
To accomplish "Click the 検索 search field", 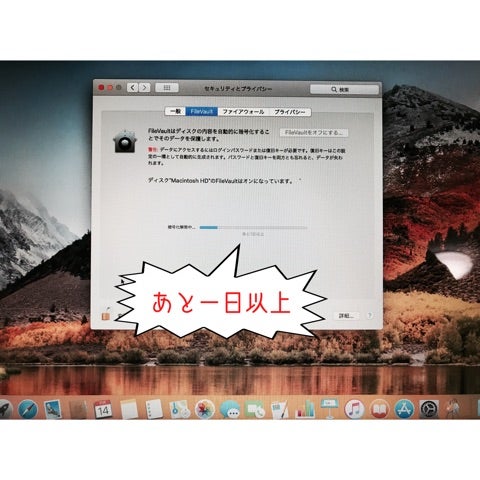I will click(344, 89).
